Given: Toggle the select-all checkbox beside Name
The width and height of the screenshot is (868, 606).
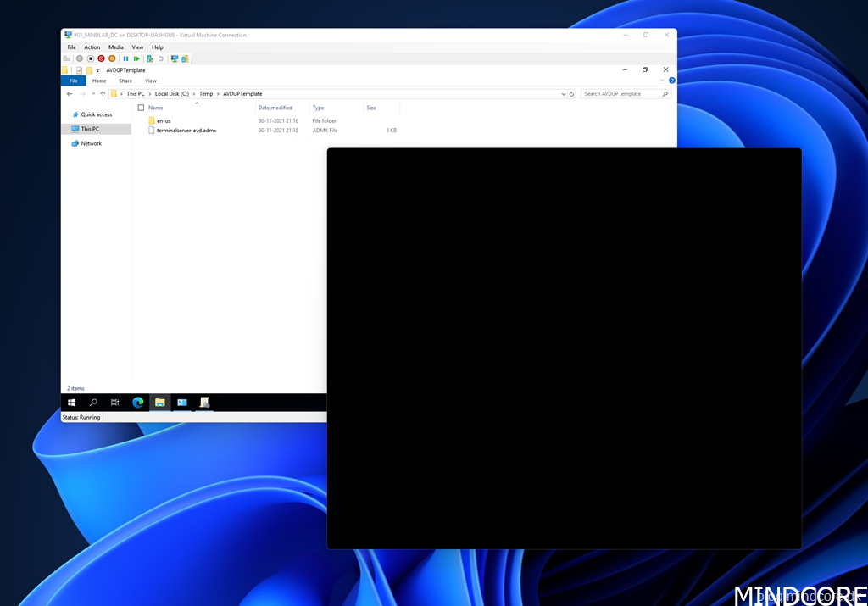Looking at the screenshot, I should point(141,108).
